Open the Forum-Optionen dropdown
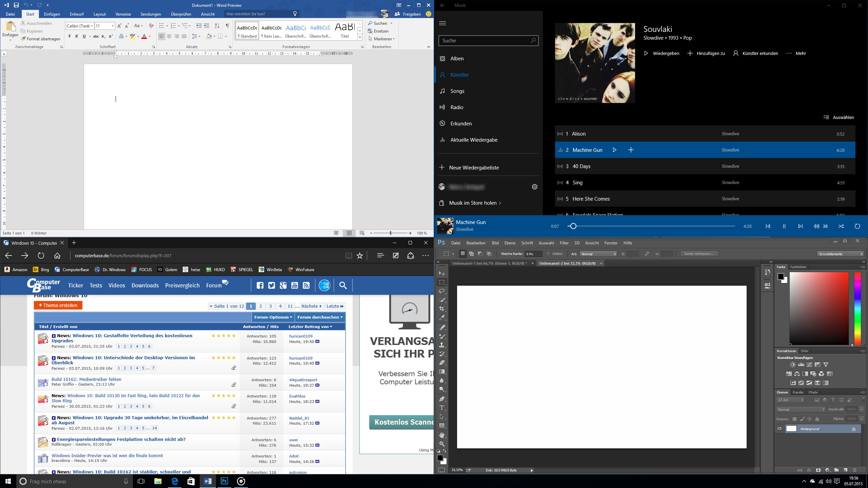The height and width of the screenshot is (488, 868). [273, 317]
